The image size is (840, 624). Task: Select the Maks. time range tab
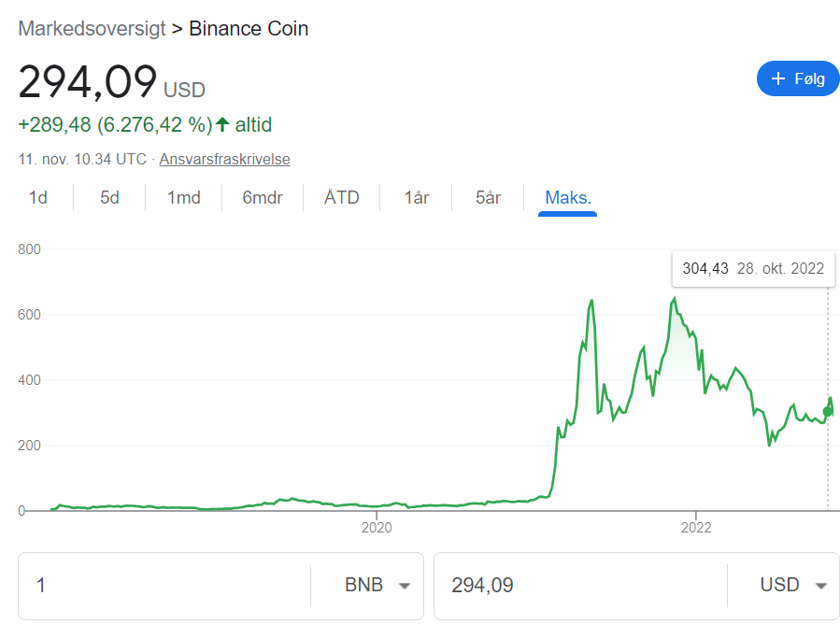coord(568,198)
